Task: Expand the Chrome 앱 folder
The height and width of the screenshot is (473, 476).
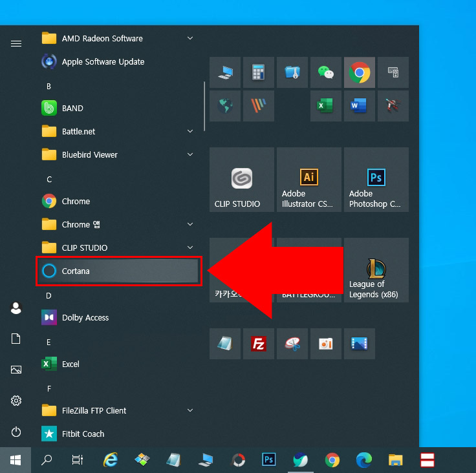Action: (x=190, y=224)
